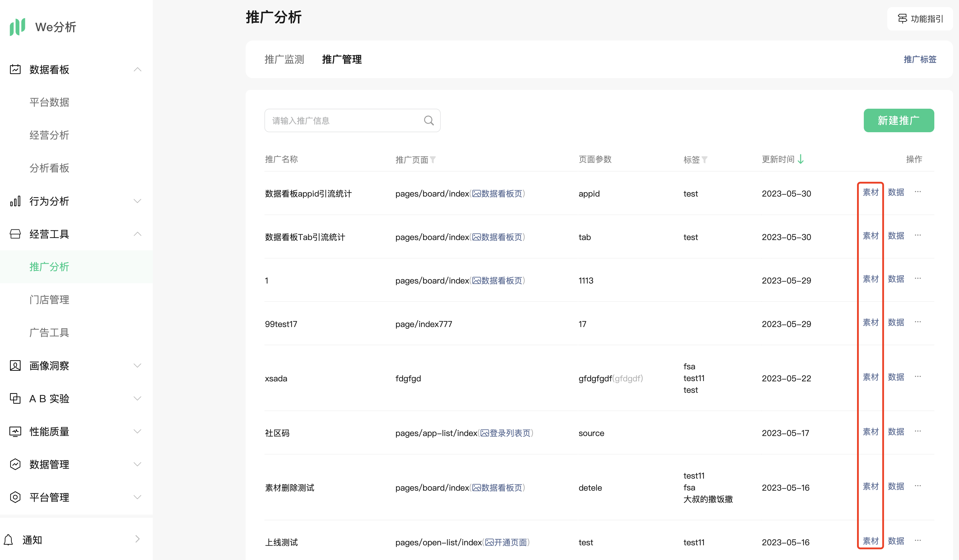Expand the 数据管理 section chevron
This screenshot has width=959, height=560.
138,464
